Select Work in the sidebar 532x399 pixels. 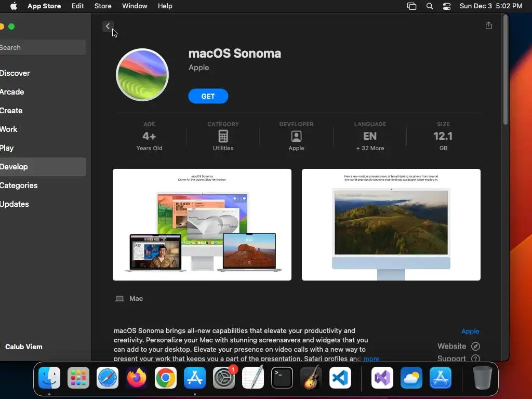tap(43, 129)
